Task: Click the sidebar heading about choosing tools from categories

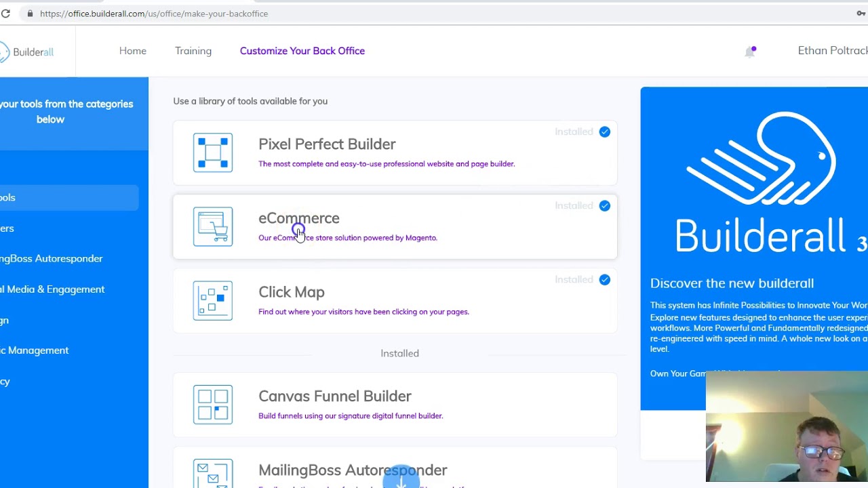Action: (x=66, y=112)
